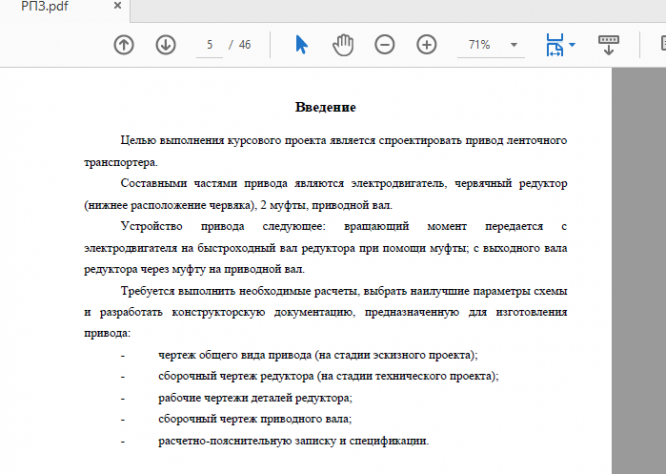
Task: Activate the blue selection arrow tool
Action: point(301,45)
